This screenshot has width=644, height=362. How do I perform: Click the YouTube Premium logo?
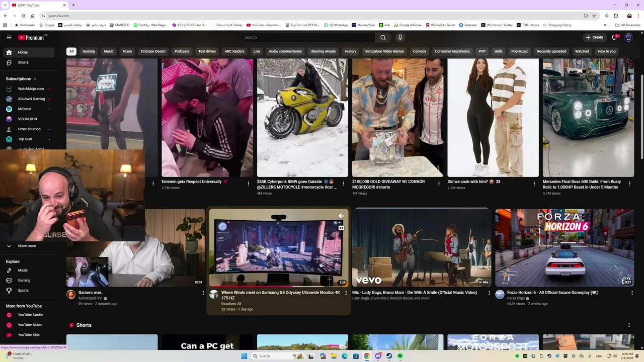32,37
